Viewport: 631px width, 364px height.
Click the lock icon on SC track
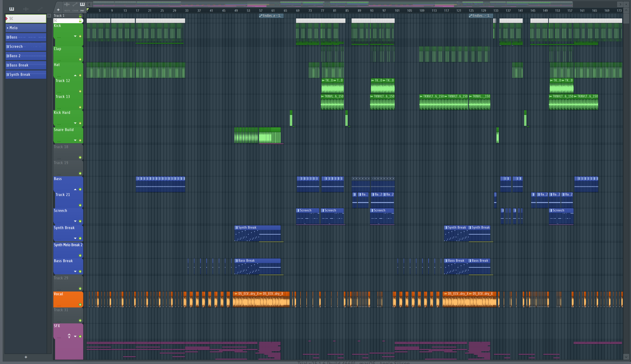(x=80, y=21)
